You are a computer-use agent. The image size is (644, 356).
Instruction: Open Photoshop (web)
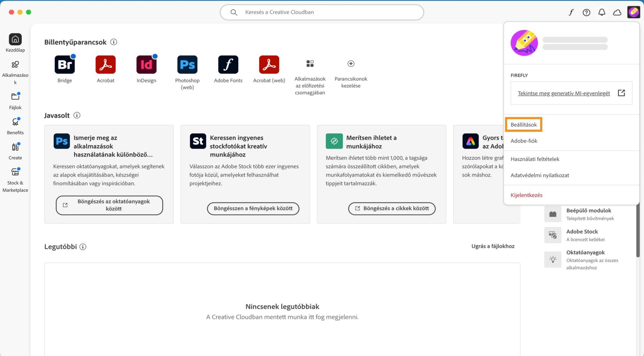(x=187, y=64)
